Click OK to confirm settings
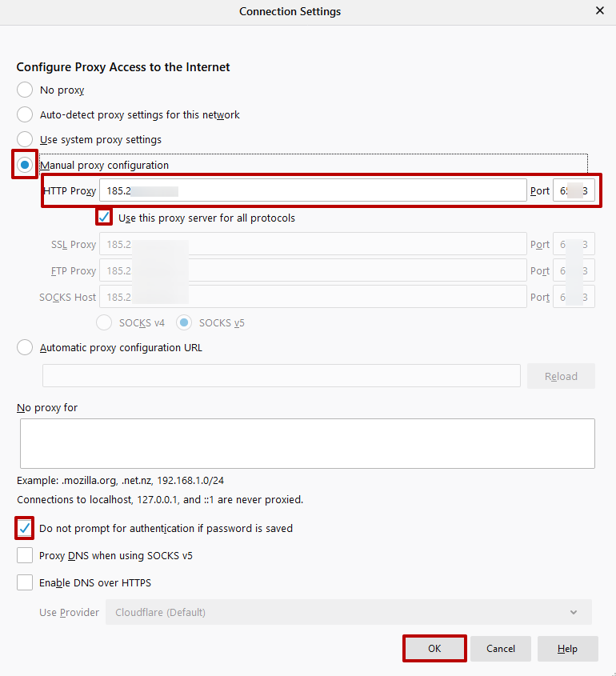The image size is (616, 676). click(434, 649)
